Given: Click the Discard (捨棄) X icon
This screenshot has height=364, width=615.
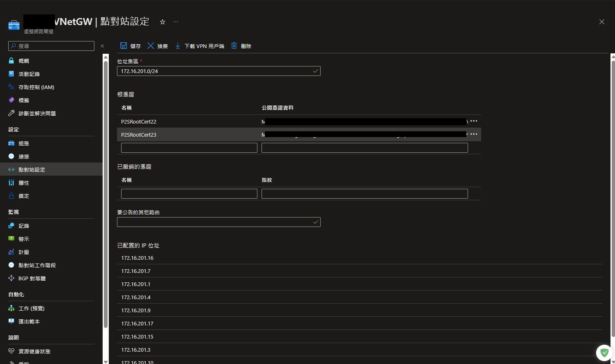Looking at the screenshot, I should 151,46.
